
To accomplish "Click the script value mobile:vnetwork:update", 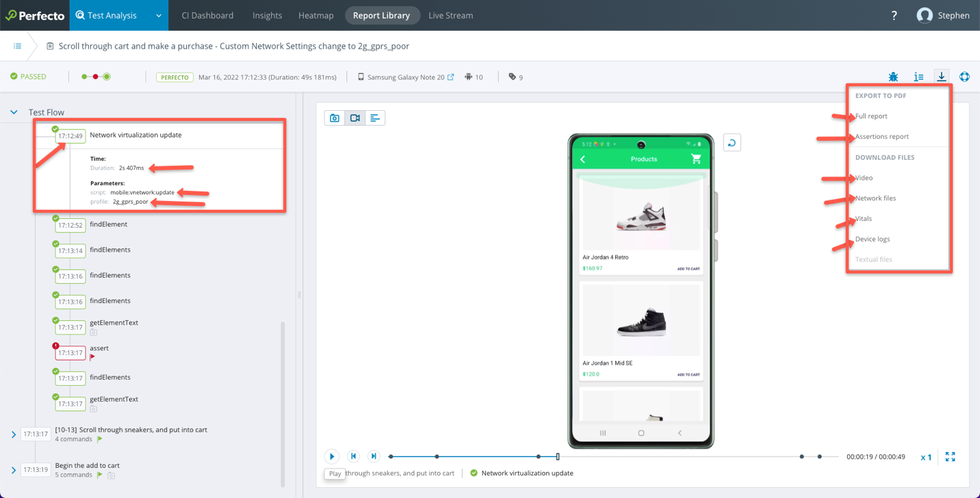I will point(142,192).
